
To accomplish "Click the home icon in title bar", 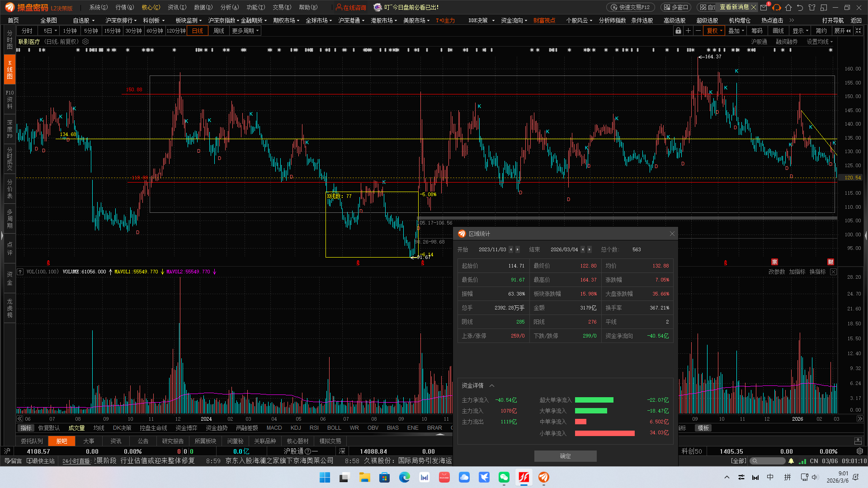I will (788, 7).
